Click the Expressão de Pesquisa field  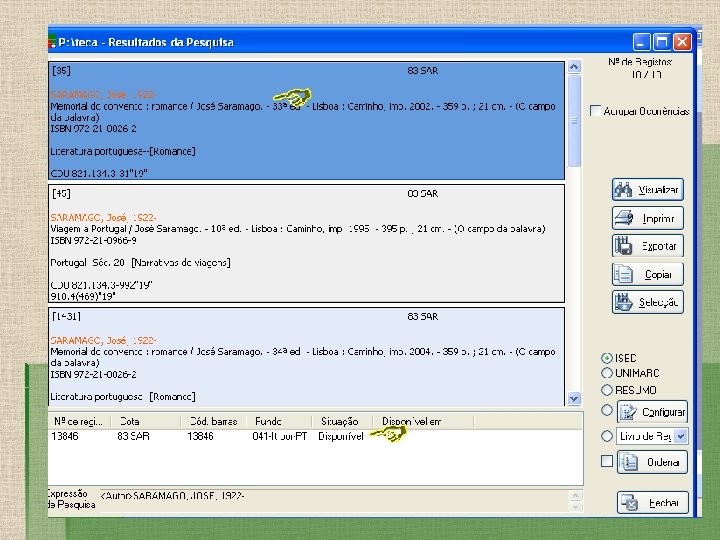(x=334, y=501)
